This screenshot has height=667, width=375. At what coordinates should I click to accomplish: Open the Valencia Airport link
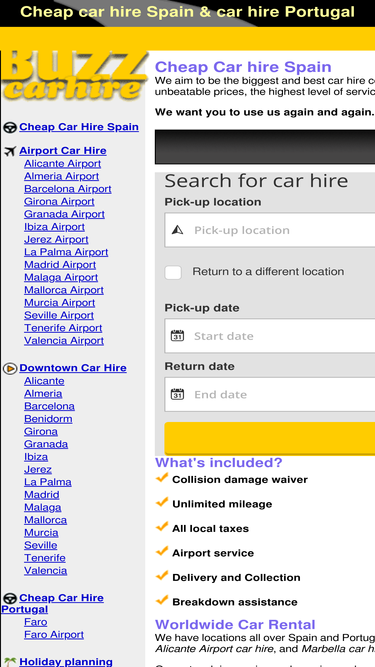click(64, 341)
